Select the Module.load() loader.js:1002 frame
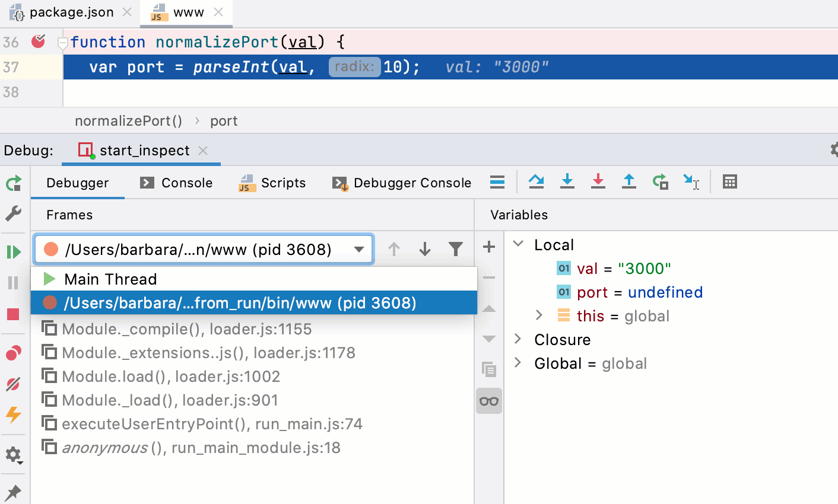The width and height of the screenshot is (838, 504). pyautogui.click(x=252, y=376)
